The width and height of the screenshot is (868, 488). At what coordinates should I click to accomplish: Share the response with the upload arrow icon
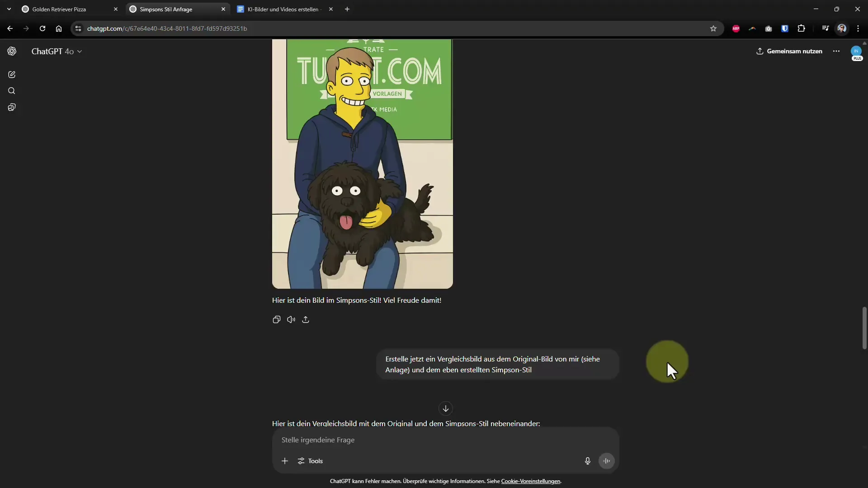(x=306, y=319)
